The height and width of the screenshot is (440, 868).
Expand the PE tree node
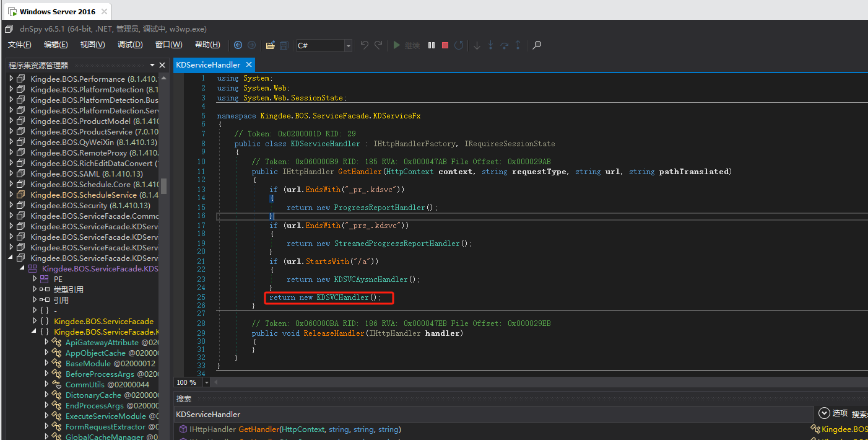35,279
